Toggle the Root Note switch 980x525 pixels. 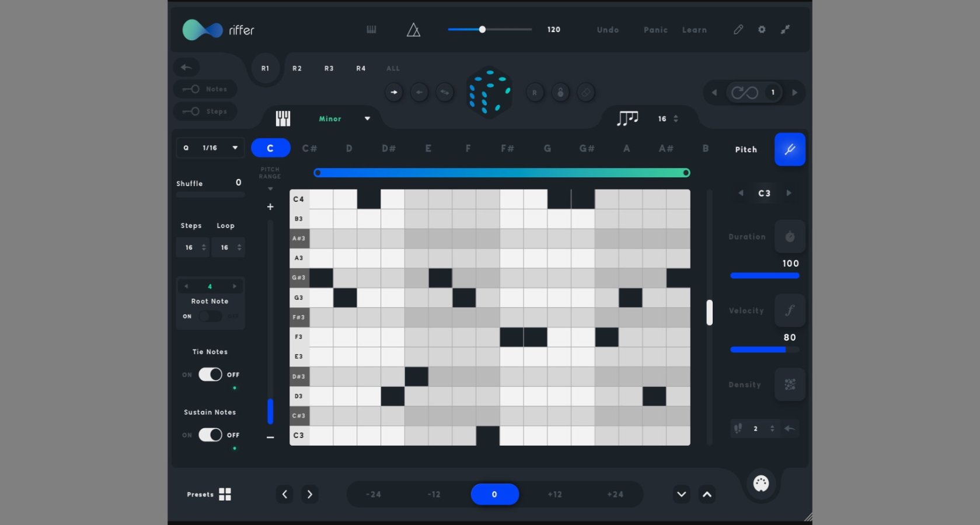pyautogui.click(x=210, y=316)
